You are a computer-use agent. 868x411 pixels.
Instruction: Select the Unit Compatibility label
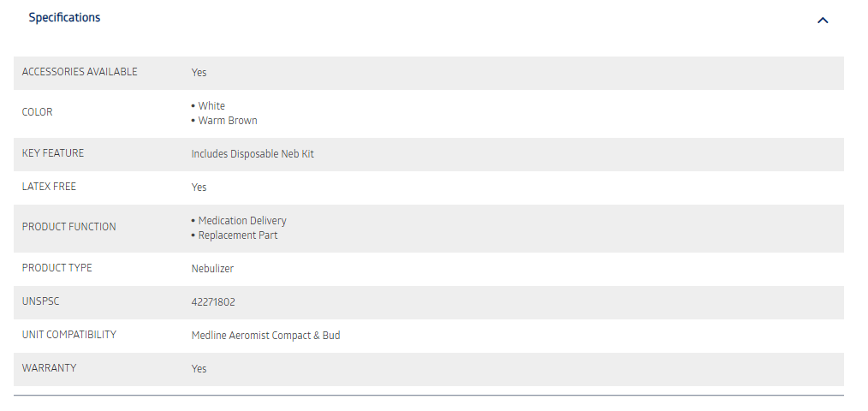(68, 335)
